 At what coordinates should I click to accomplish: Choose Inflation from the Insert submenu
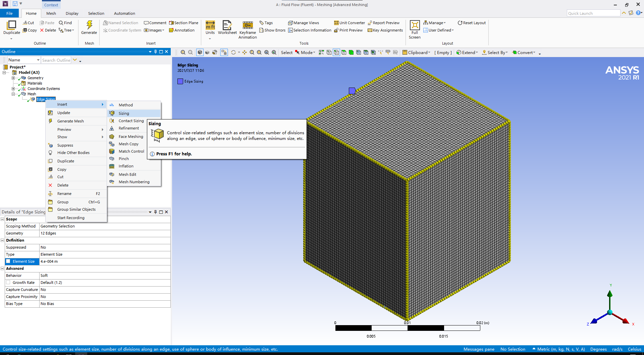126,166
